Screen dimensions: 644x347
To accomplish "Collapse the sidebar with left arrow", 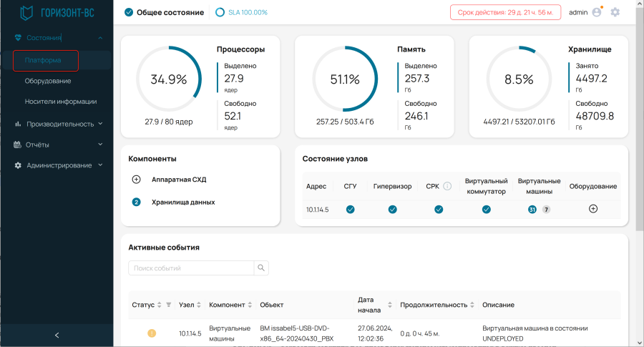I will 57,335.
